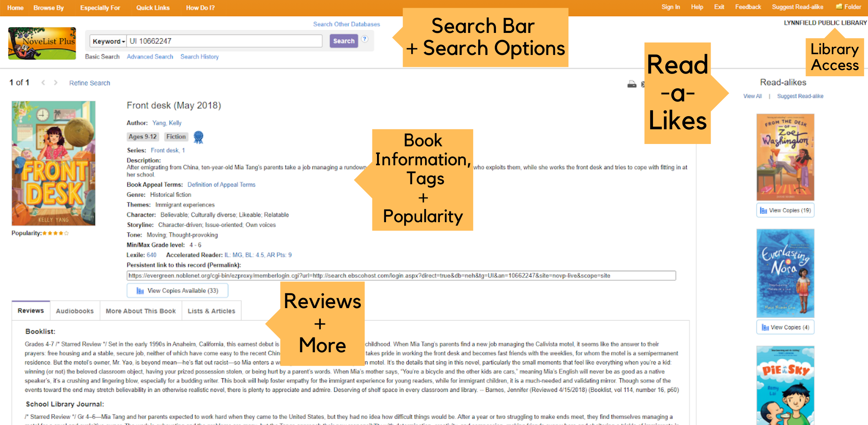Open the How Do I? menu
This screenshot has height=425, width=868.
[200, 8]
